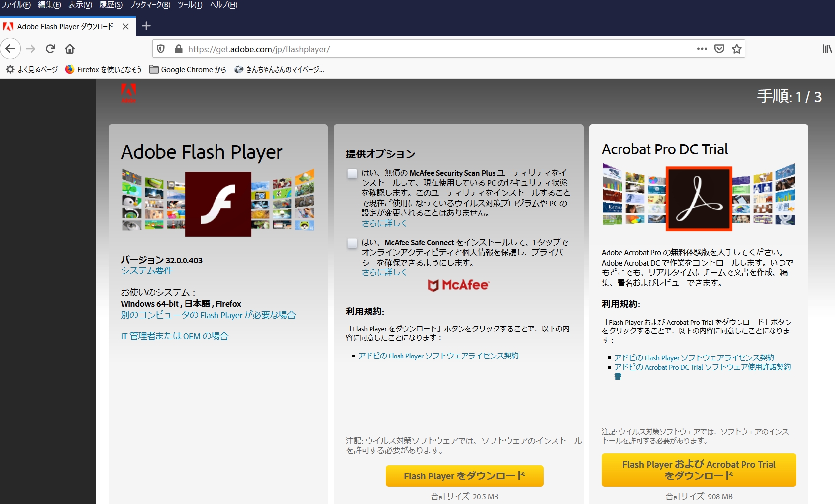Click the forward navigation arrow
Screen dimensions: 835x504
point(31,49)
